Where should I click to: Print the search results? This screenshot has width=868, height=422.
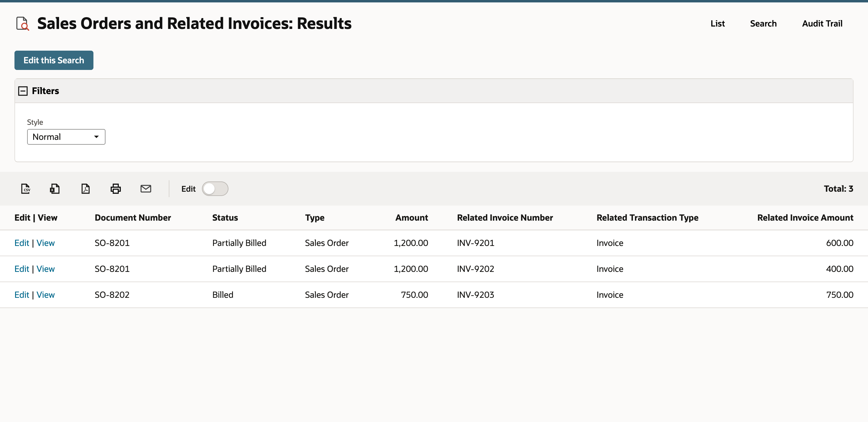coord(115,189)
